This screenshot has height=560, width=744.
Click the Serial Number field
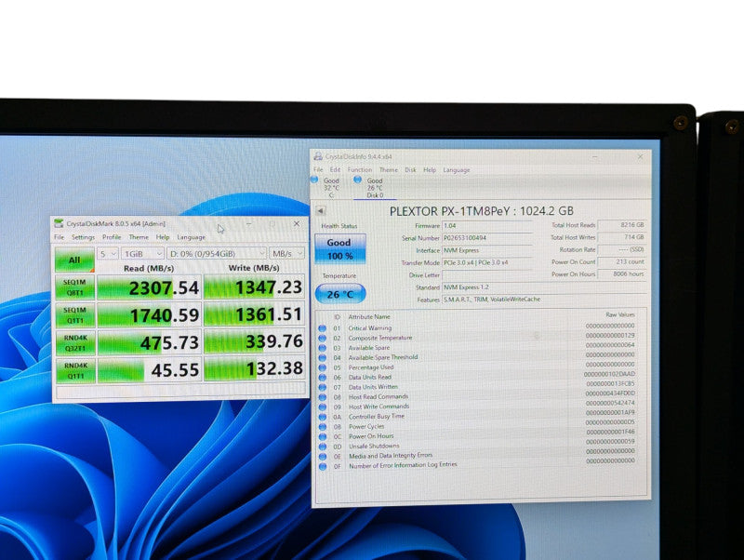(487, 238)
